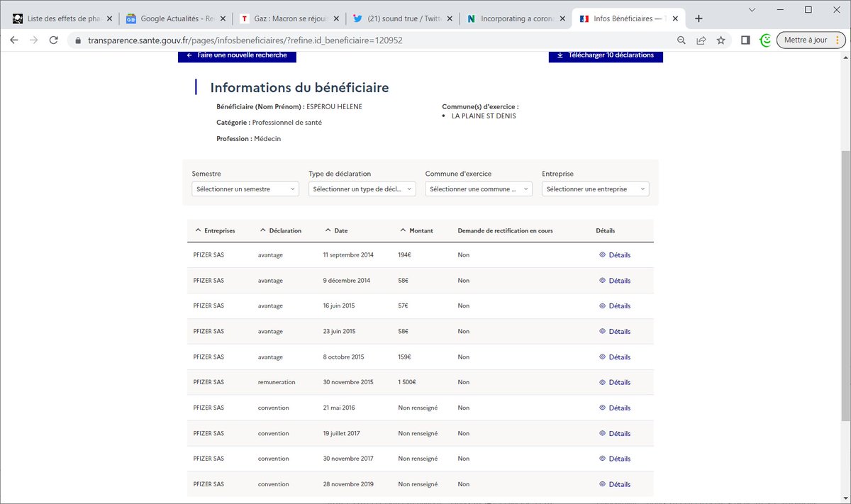Screen dimensions: 851x504
Task: Open the Semestre dropdown
Action: pyautogui.click(x=245, y=189)
